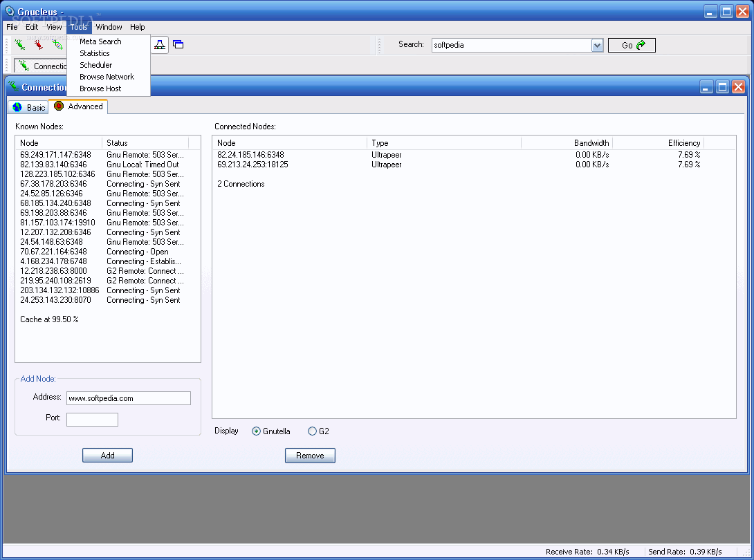This screenshot has height=560, width=754.
Task: Click the green neuron connect toolbar icon
Action: pos(20,45)
